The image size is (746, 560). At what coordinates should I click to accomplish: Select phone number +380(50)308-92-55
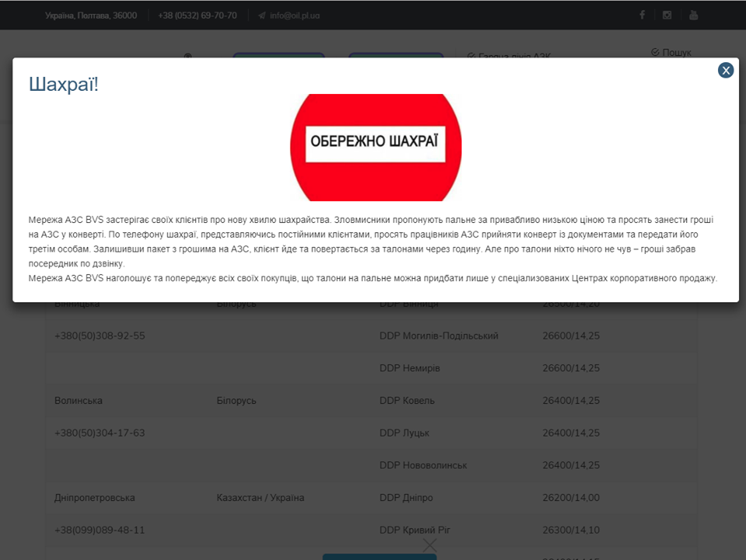pos(99,336)
